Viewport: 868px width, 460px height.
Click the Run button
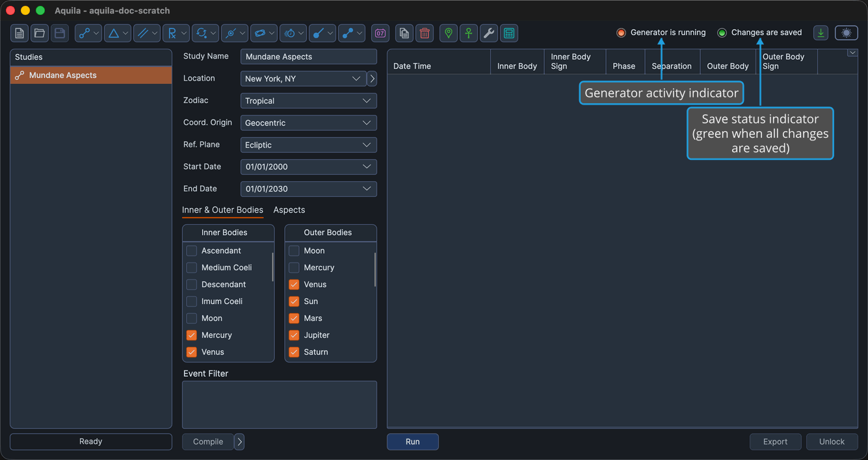413,442
